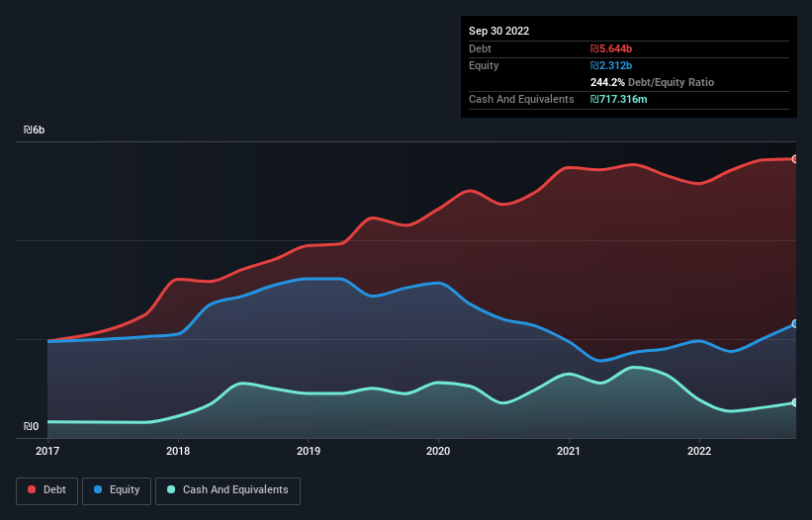Click the 2020 x-axis label
Screen dimensions: 812x520
click(x=438, y=451)
